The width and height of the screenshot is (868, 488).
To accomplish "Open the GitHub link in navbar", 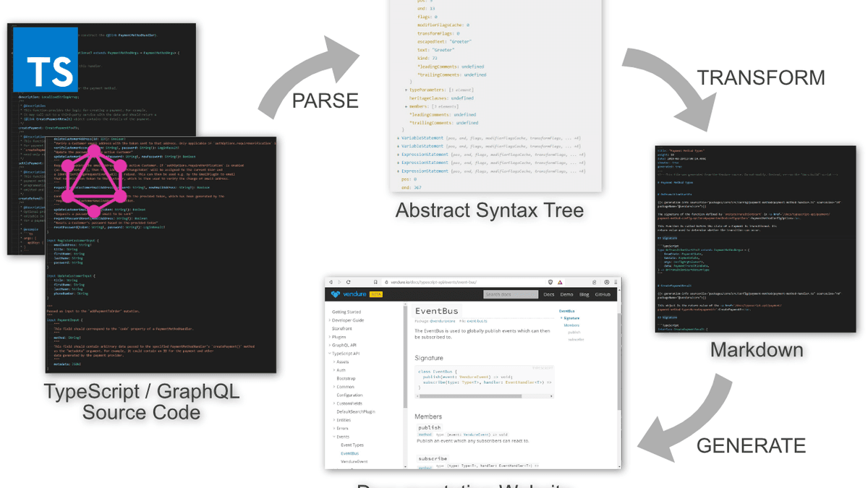I will [602, 294].
